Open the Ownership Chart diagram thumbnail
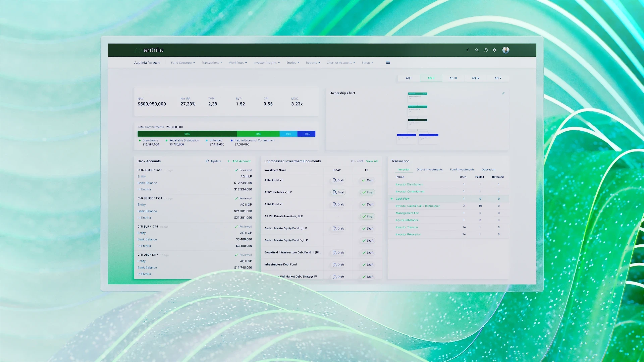 (x=418, y=118)
